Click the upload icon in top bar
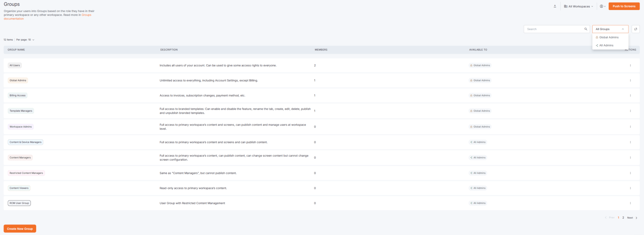The height and width of the screenshot is (235, 644). pyautogui.click(x=555, y=6)
